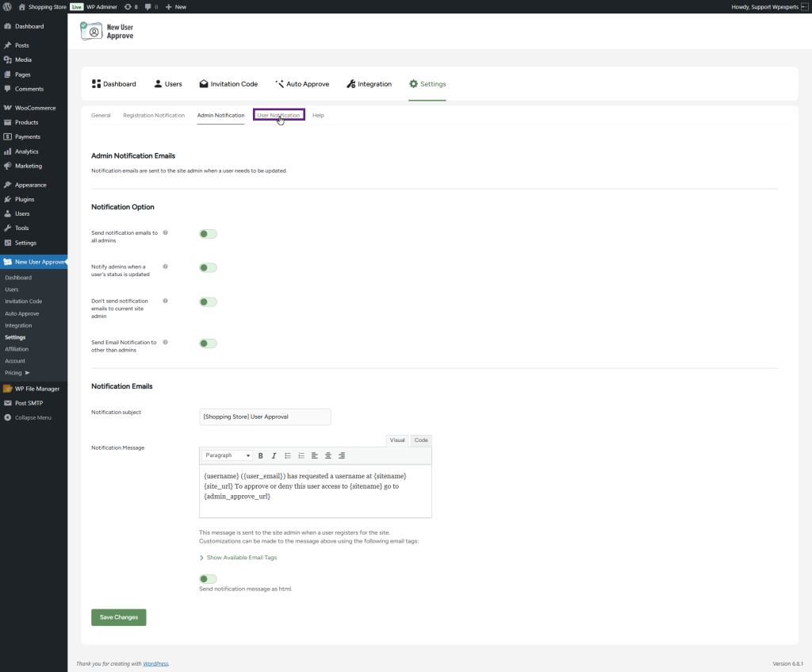
Task: Expand Show Available Email Tags
Action: click(x=238, y=558)
